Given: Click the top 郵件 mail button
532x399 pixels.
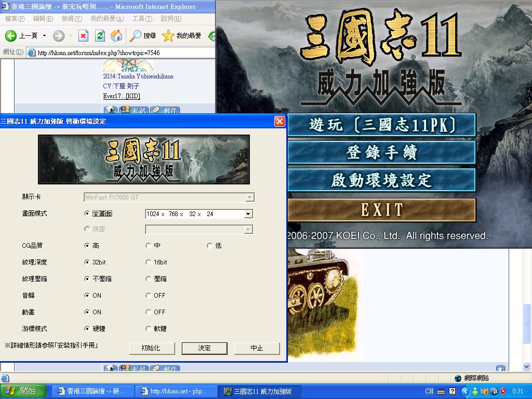Looking at the screenshot, I should click(165, 110).
